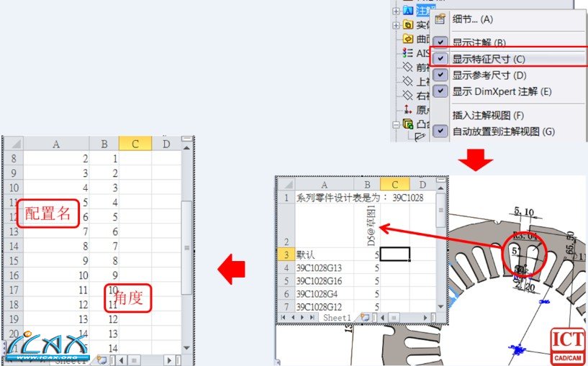588x366 pixels.
Task: Select row header 16 in the 角度 spreadsheet
Action: pyautogui.click(x=14, y=275)
